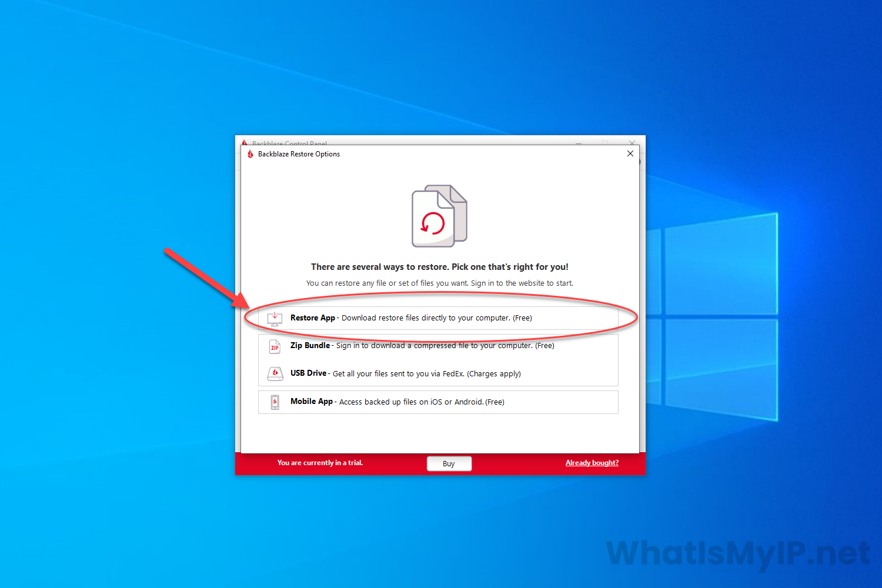Viewport: 882px width, 588px height.
Task: Click the Restore App download icon
Action: tap(275, 318)
